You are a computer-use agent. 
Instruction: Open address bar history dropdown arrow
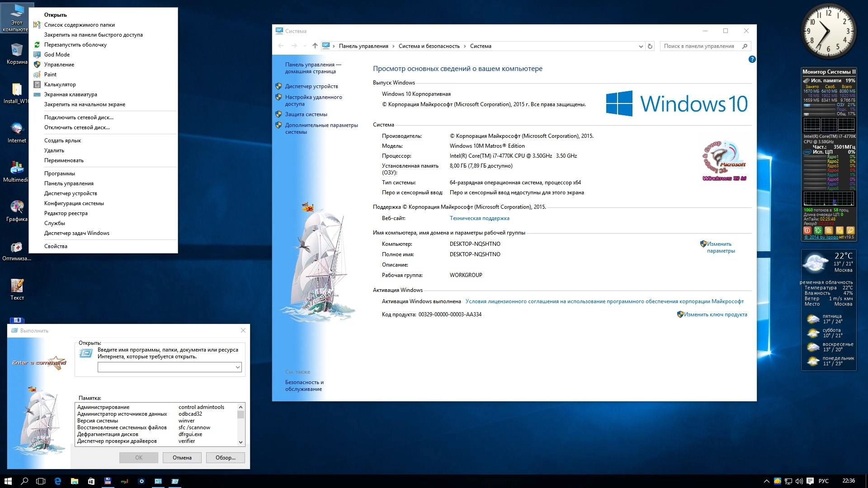pos(641,46)
